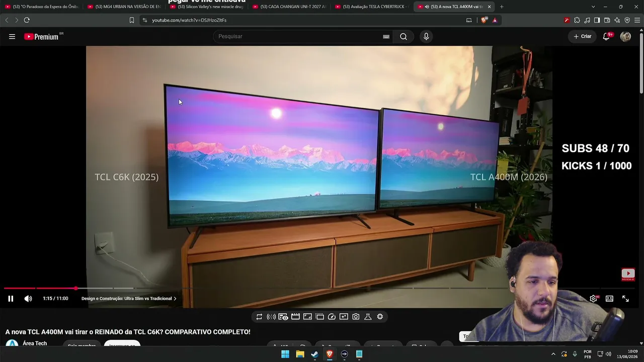This screenshot has width=644, height=362.
Task: Submit search with magnifier button
Action: [x=404, y=37]
